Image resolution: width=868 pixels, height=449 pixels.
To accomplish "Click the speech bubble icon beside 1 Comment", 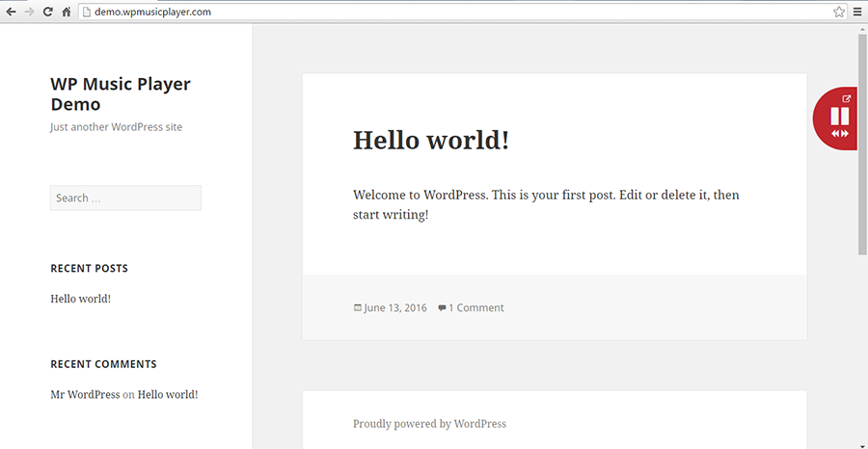I will pos(442,308).
